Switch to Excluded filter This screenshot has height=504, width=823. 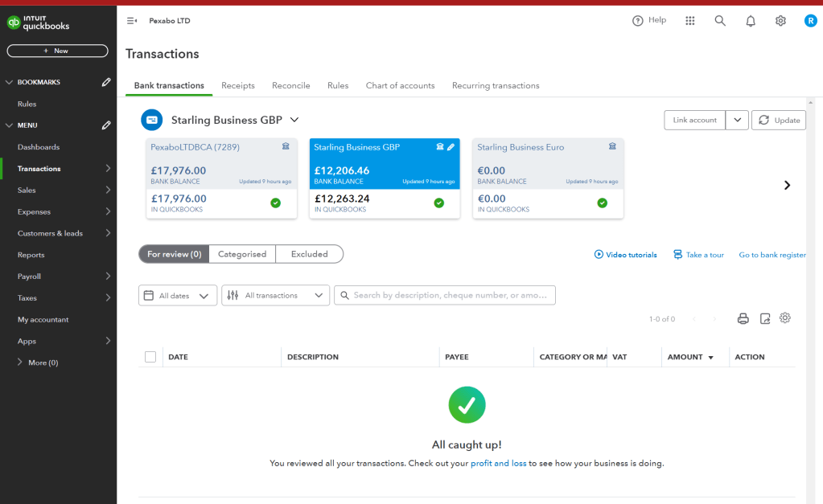click(x=309, y=254)
